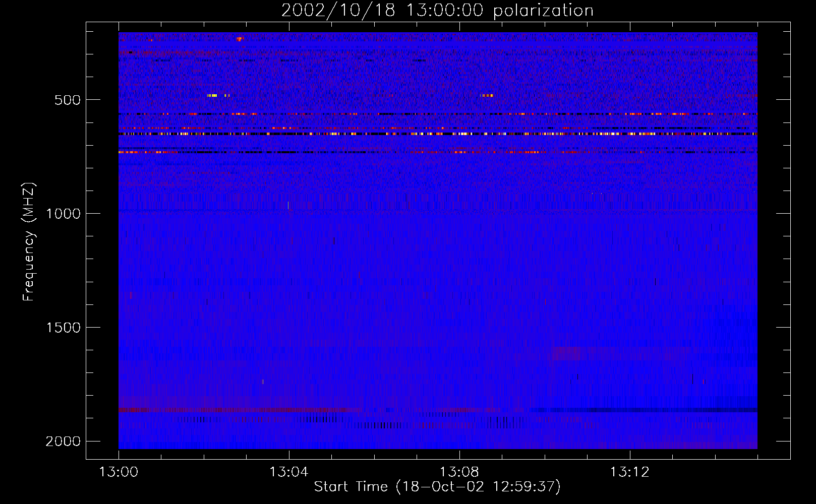
Task: Click the plot title '2002/10/18 13:00:00 polarization'
Action: tap(437, 10)
